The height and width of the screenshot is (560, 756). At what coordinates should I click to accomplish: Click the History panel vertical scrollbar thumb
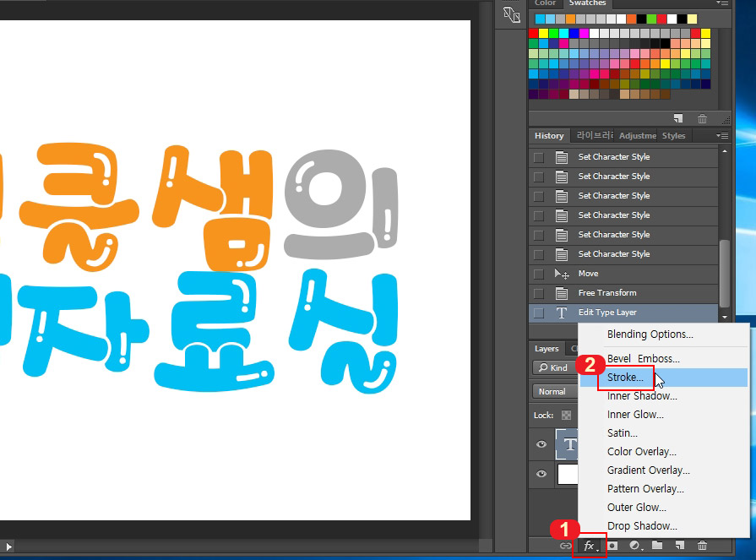tap(724, 274)
